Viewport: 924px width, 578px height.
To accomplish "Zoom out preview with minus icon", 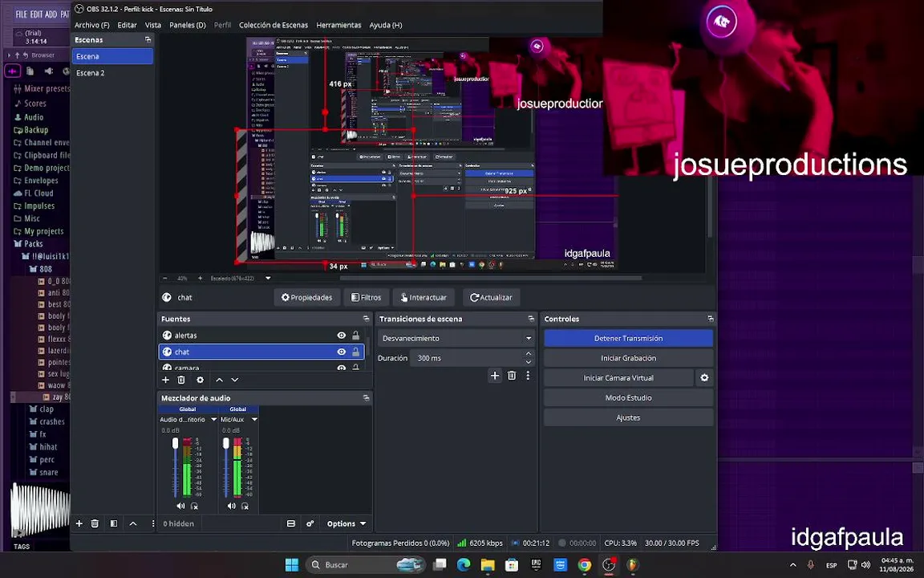I will 165,278.
